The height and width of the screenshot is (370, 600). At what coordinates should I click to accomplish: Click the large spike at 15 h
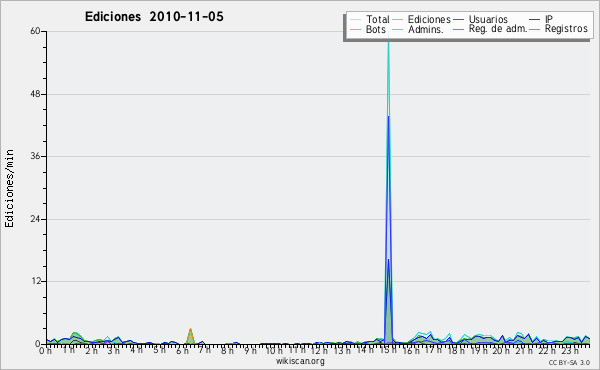click(x=388, y=191)
